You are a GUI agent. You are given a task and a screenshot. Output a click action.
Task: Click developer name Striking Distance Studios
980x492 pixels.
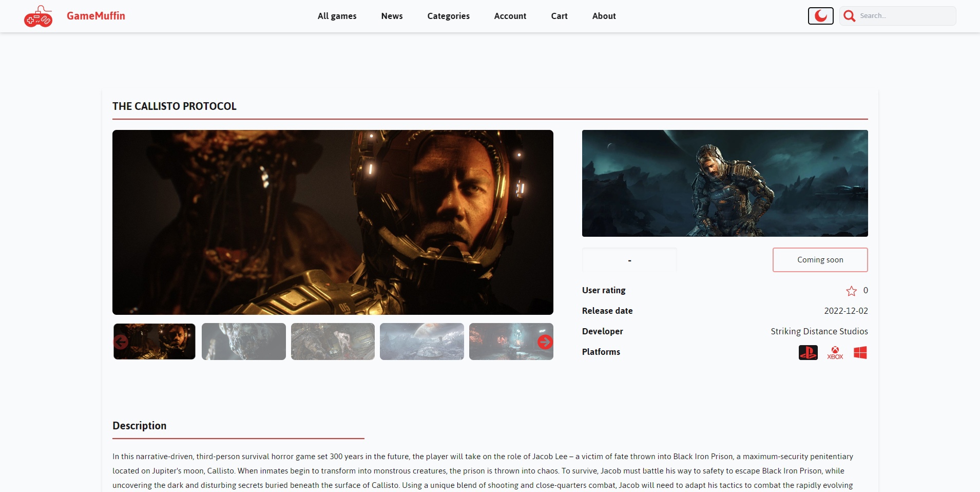click(819, 331)
